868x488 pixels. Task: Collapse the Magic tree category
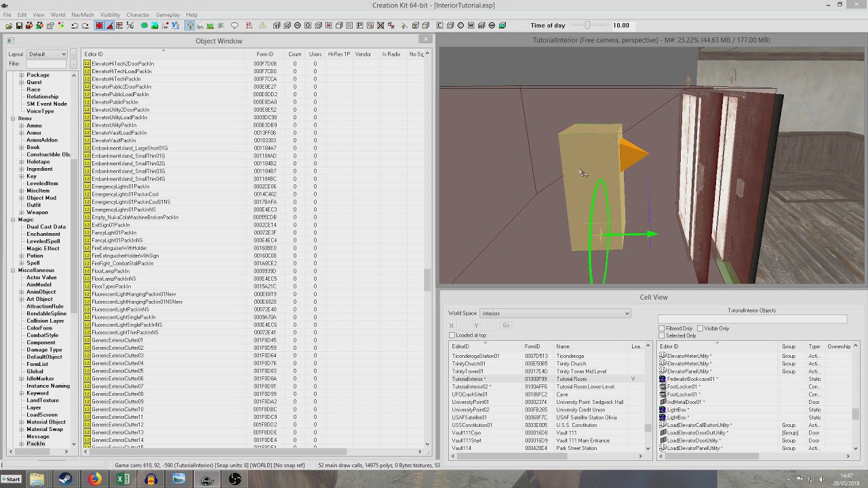(x=13, y=220)
